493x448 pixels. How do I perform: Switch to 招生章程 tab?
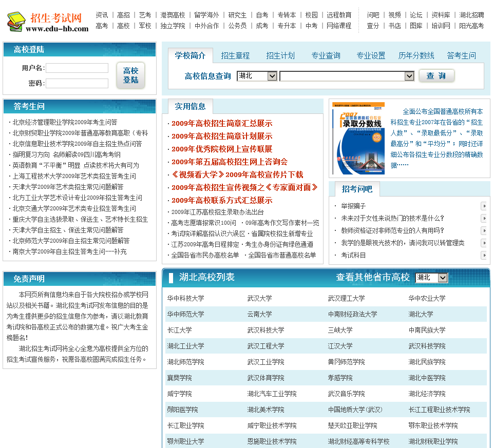(x=235, y=55)
